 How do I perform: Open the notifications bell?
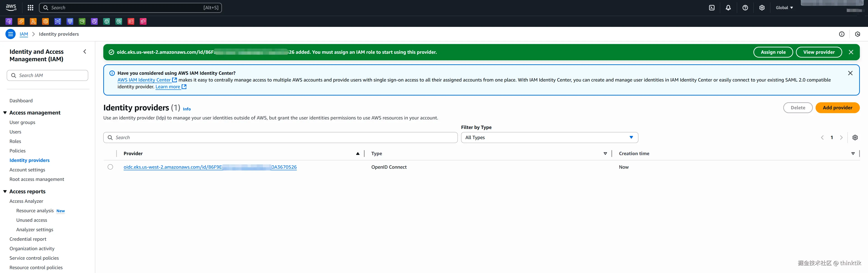728,8
